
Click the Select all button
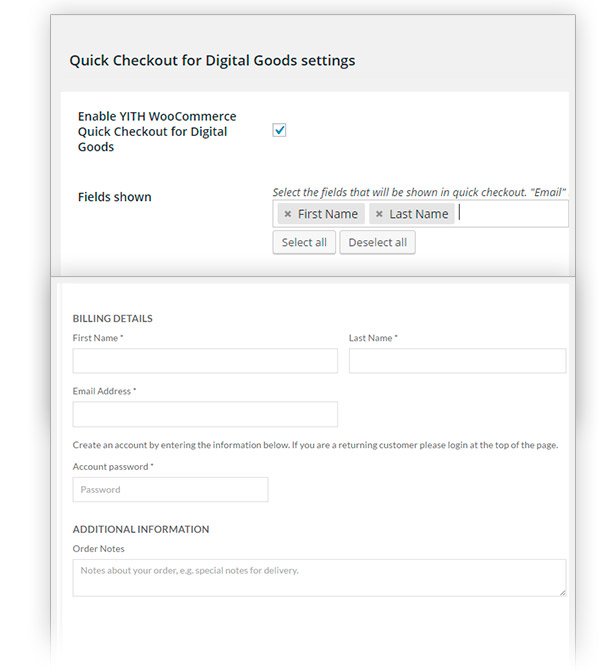[304, 242]
